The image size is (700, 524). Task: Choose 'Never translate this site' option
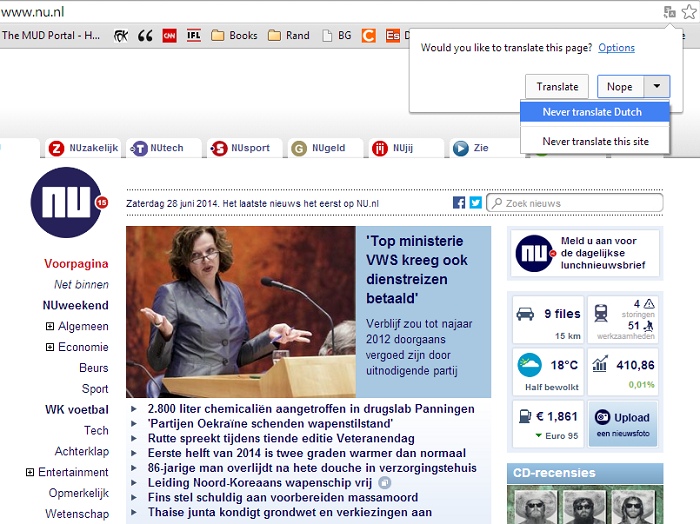coord(595,141)
